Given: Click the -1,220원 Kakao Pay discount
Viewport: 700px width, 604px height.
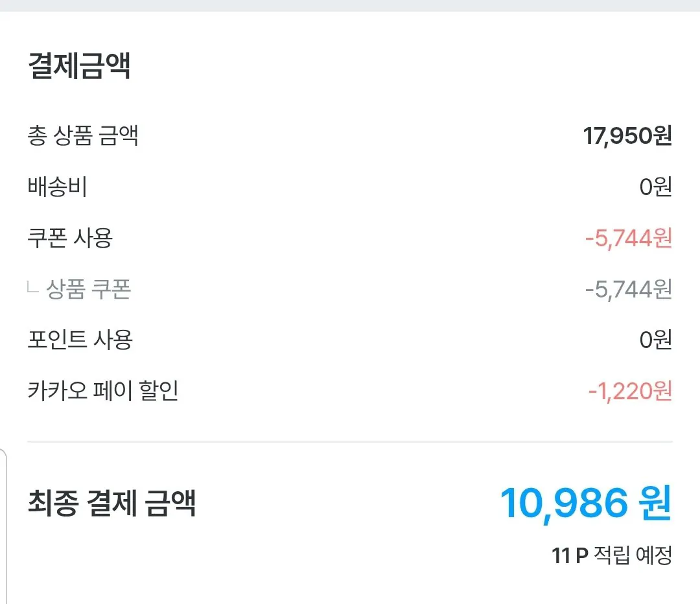Looking at the screenshot, I should (x=630, y=391).
